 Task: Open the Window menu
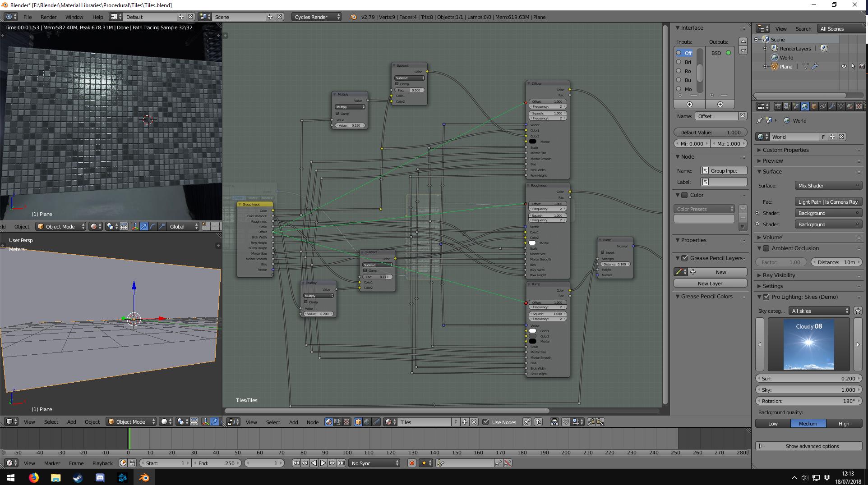click(x=74, y=17)
